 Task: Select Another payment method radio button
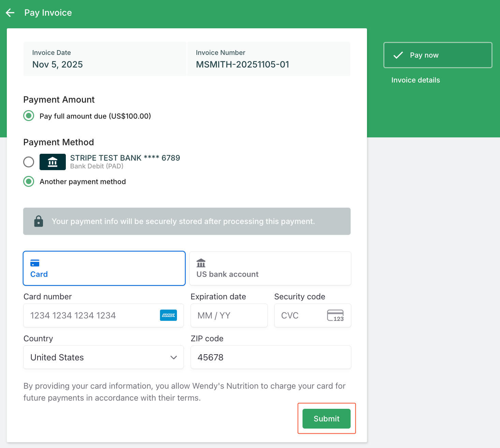(29, 182)
